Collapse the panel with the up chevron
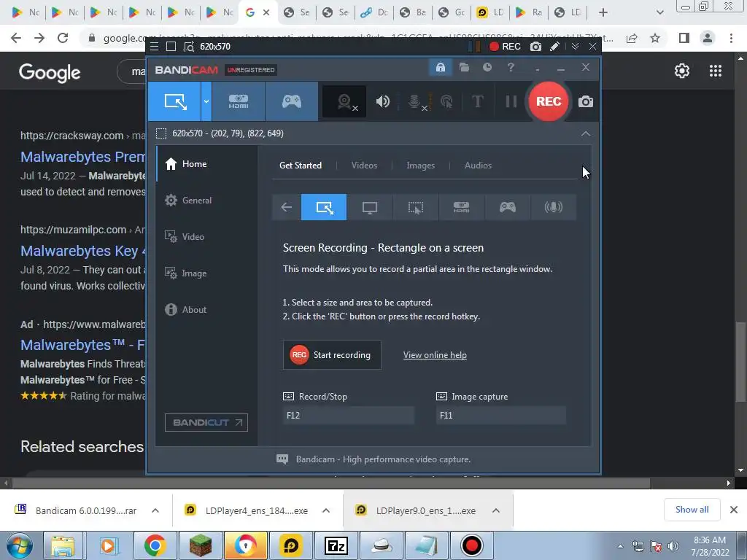 (x=586, y=133)
